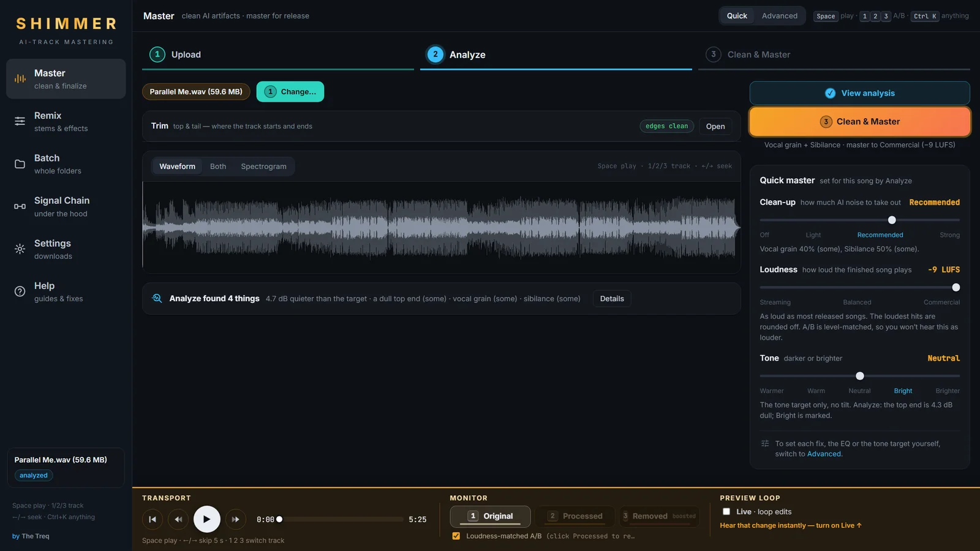
Task: Click the 5:25 track duration
Action: [x=418, y=520]
